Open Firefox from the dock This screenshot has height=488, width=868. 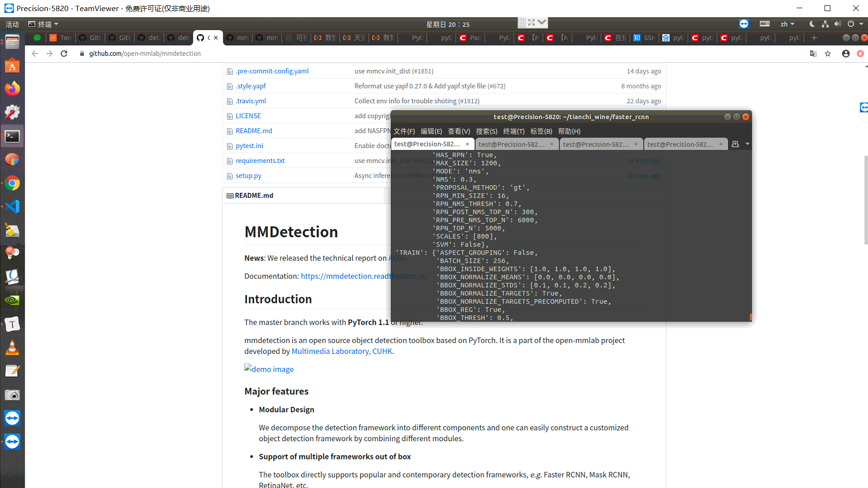[12, 89]
